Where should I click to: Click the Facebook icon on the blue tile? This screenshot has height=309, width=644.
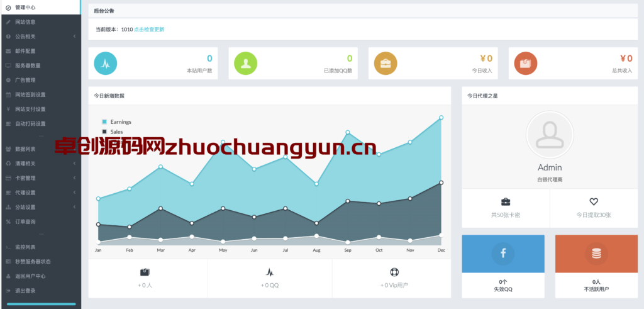click(503, 254)
